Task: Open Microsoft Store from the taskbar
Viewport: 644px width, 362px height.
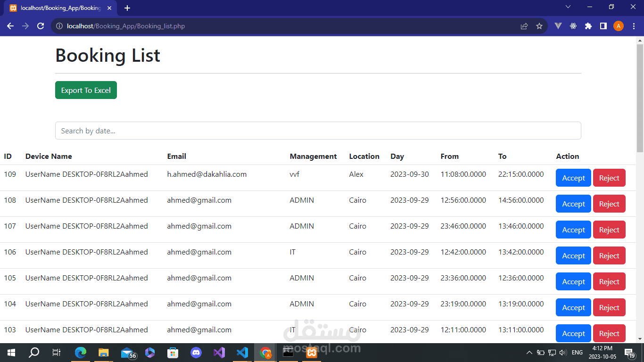Action: (173, 352)
